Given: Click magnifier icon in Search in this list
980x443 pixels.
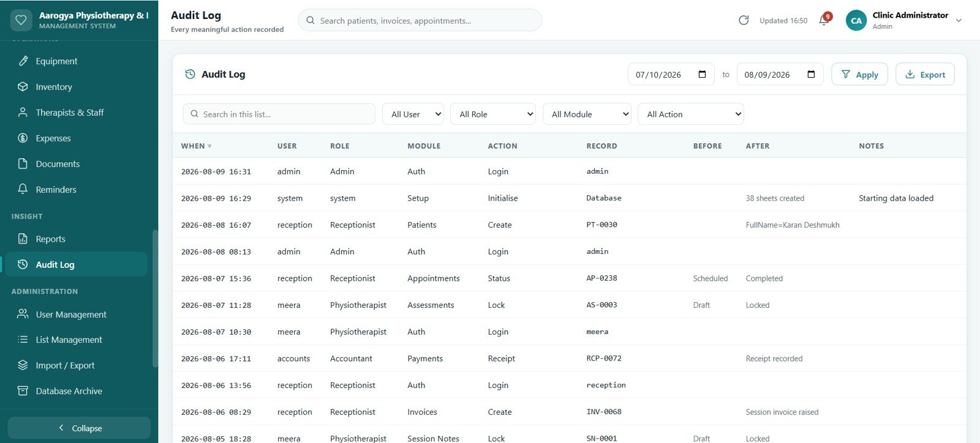Looking at the screenshot, I should point(195,114).
